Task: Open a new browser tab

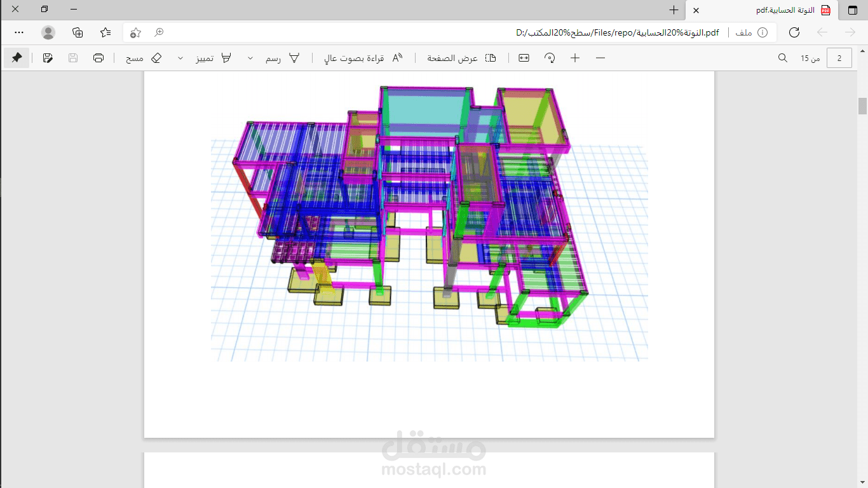Action: [674, 10]
